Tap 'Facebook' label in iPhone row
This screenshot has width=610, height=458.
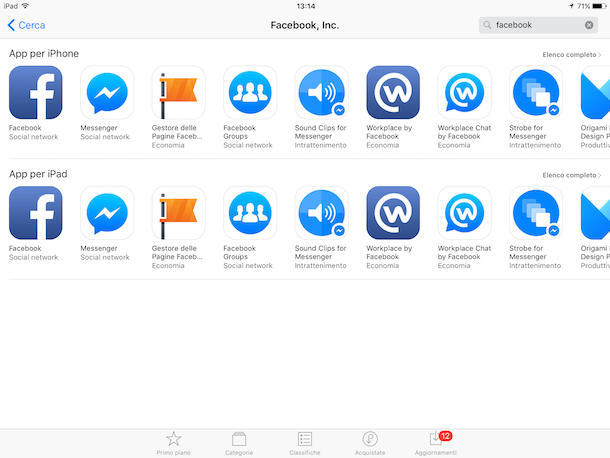point(25,128)
